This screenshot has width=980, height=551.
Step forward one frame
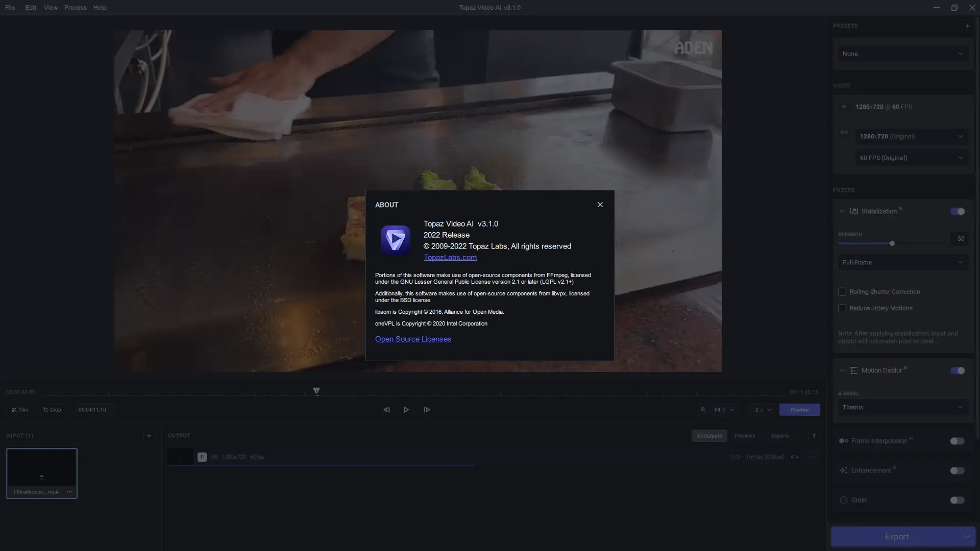[427, 410]
